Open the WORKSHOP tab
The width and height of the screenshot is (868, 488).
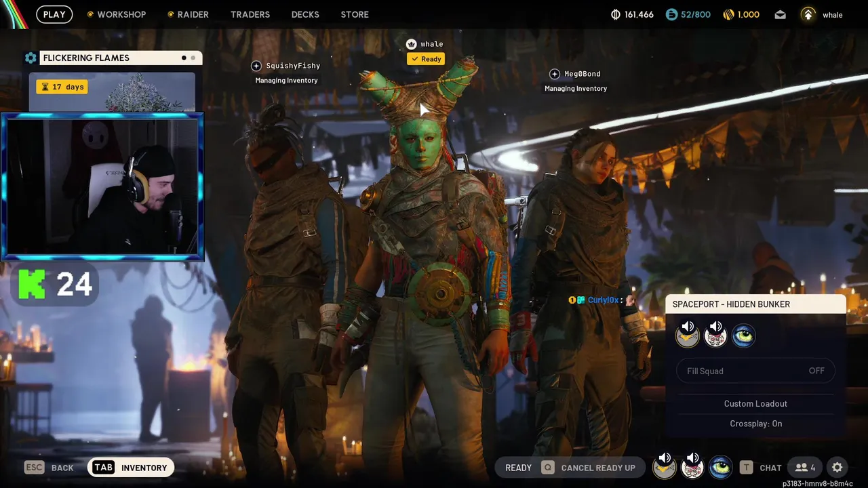click(x=121, y=14)
